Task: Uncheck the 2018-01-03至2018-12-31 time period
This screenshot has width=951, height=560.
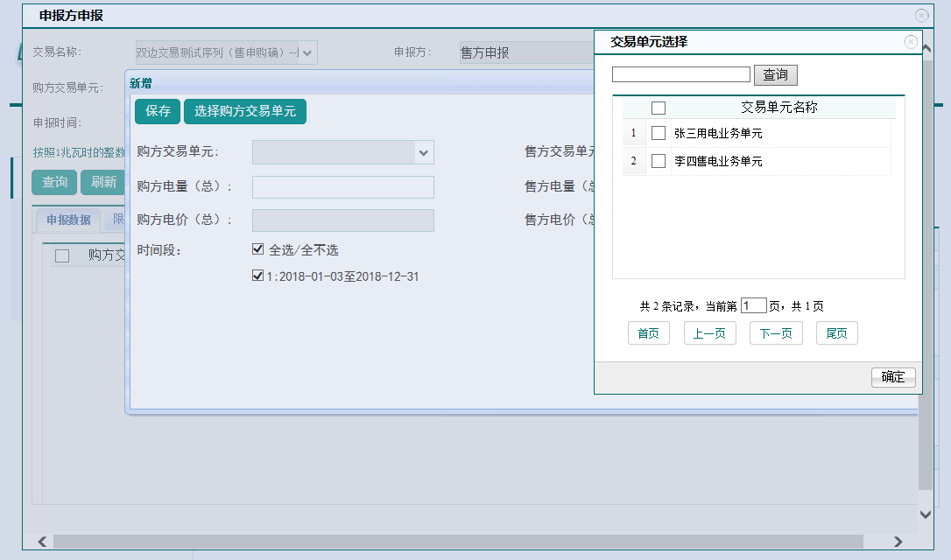Action: tap(257, 276)
